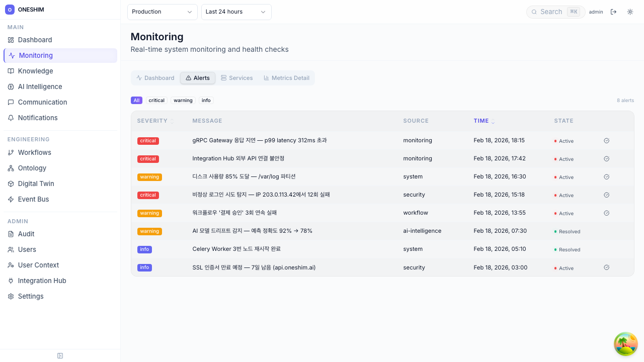Image resolution: width=644 pixels, height=362 pixels.
Task: Go to Integration Hub in the sidebar
Action: (x=42, y=281)
